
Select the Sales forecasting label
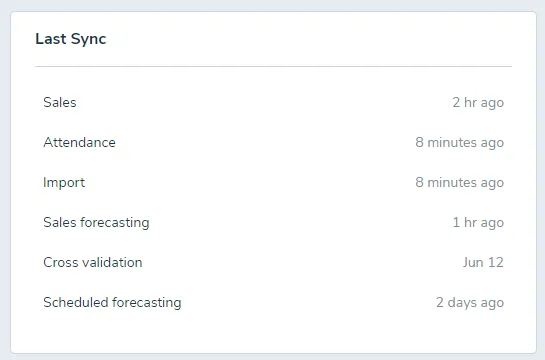pos(96,223)
